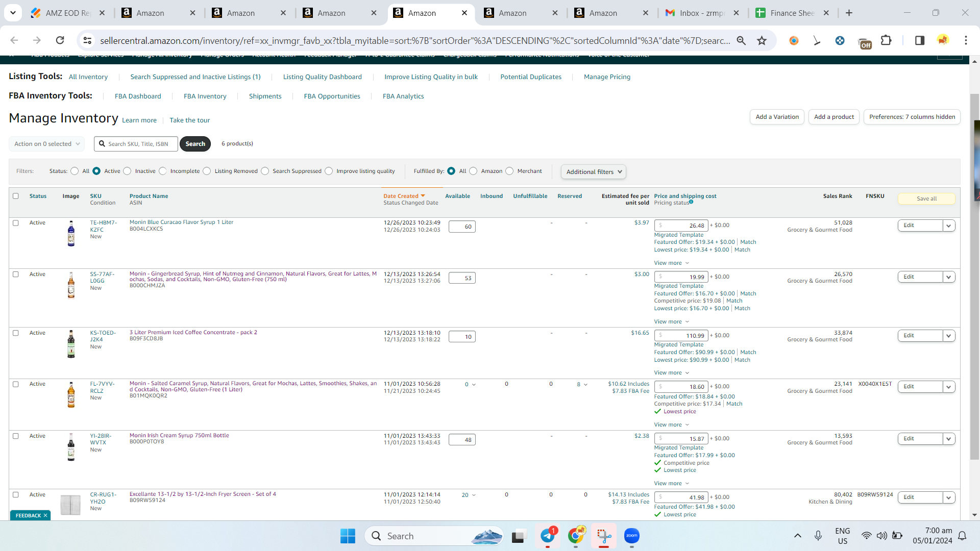Show hidden system tray icons

point(798,536)
